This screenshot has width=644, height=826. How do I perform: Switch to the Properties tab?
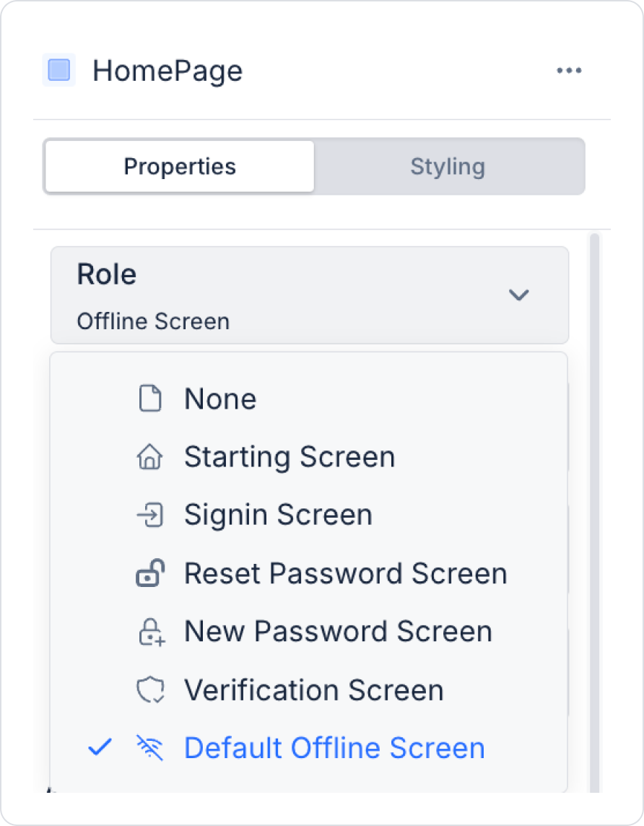point(180,167)
